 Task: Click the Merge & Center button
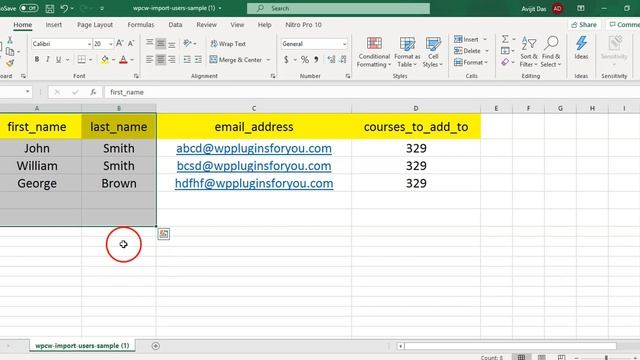tap(236, 60)
